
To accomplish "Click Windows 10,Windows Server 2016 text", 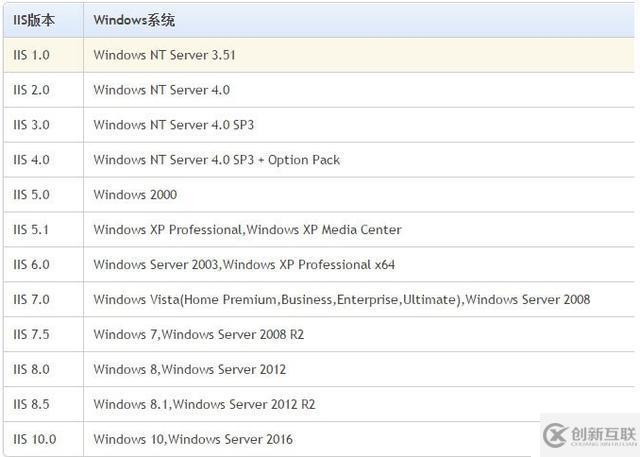I will [193, 439].
